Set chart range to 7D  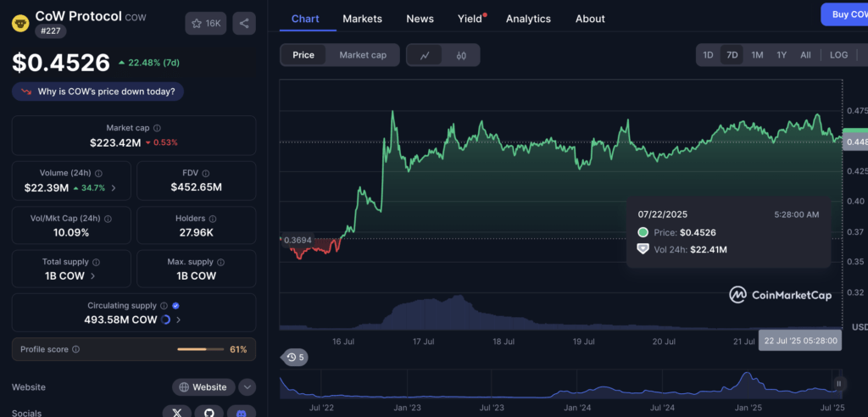(x=732, y=55)
